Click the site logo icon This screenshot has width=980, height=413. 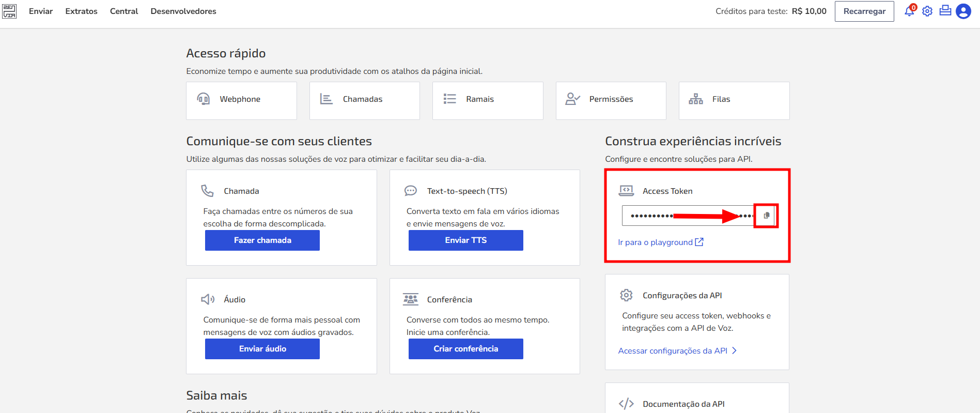9,11
